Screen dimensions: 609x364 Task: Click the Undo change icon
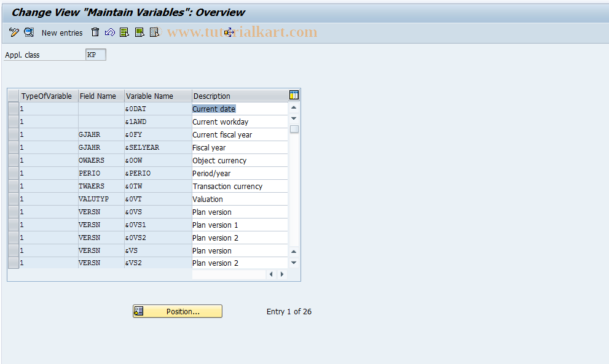click(110, 33)
